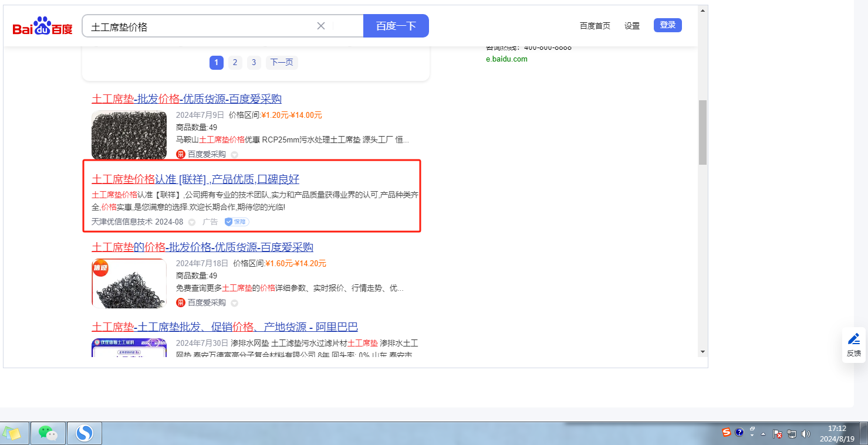This screenshot has width=868, height=445.
Task: Open WeChat from the taskbar
Action: pyautogui.click(x=48, y=433)
